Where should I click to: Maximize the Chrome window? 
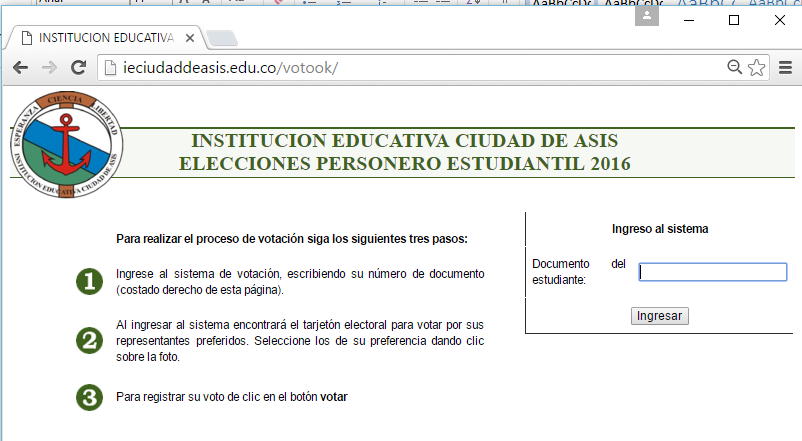tap(733, 20)
